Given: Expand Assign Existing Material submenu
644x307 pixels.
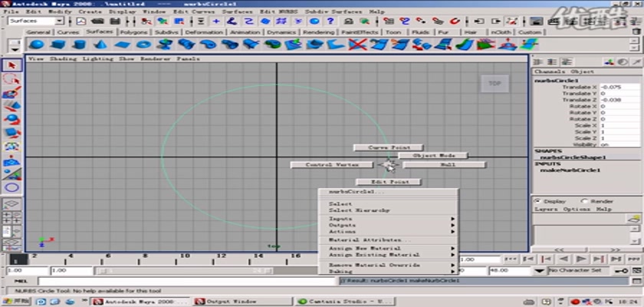Looking at the screenshot, I should [x=389, y=255].
